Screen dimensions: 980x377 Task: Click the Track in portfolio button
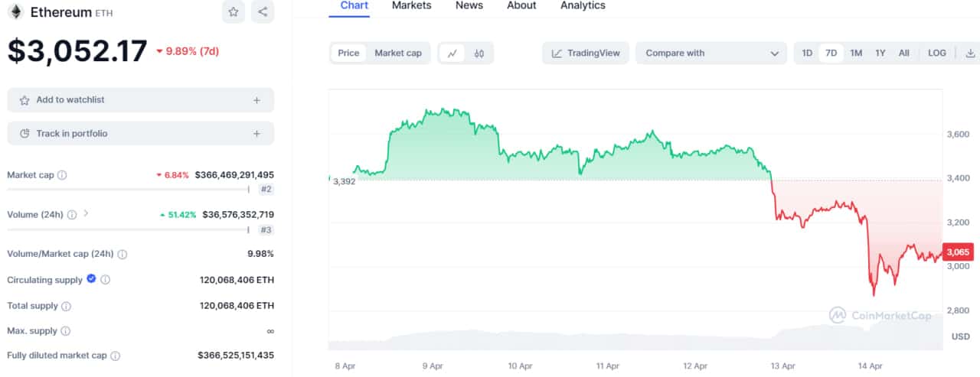[140, 134]
